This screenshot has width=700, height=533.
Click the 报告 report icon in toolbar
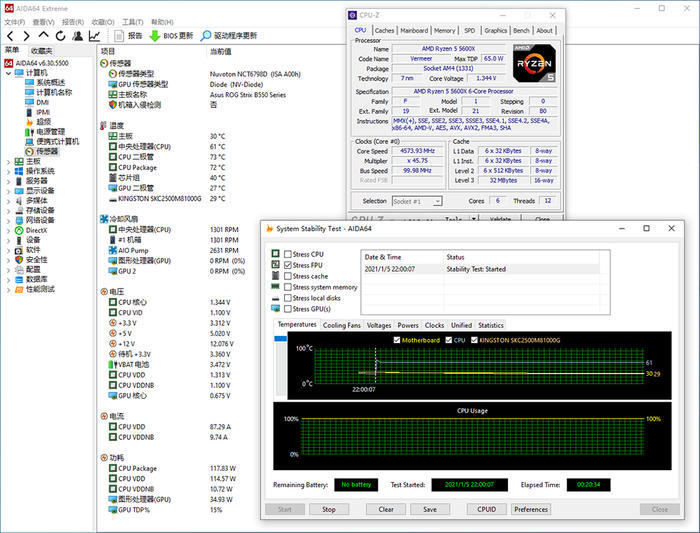119,36
